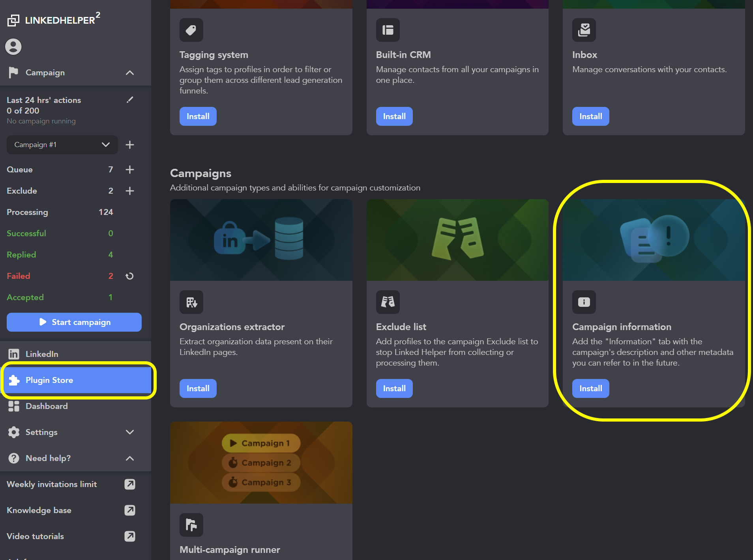Screen dimensions: 753x560
Task: Go to the Dashboard menu item
Action: [75, 406]
